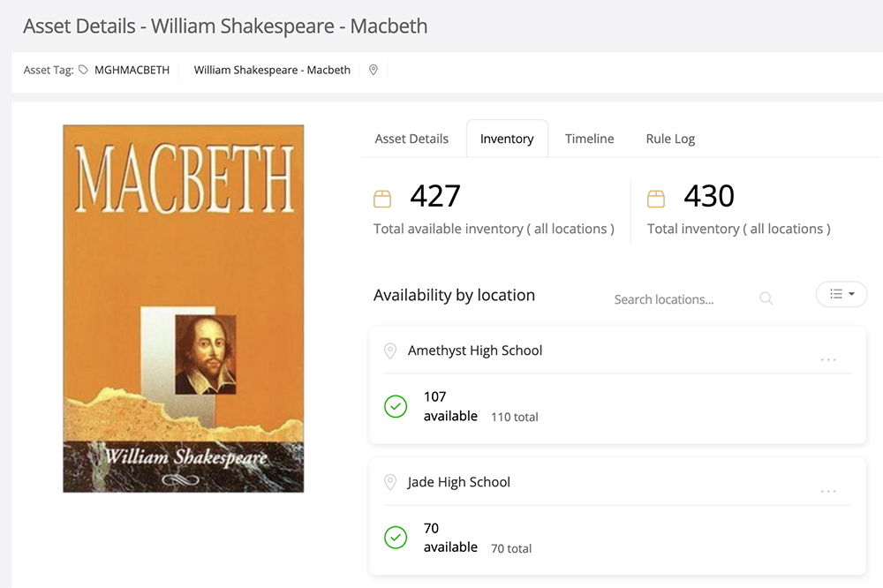Toggle the green availability check for Amethyst High School
883x588 pixels.
396,406
